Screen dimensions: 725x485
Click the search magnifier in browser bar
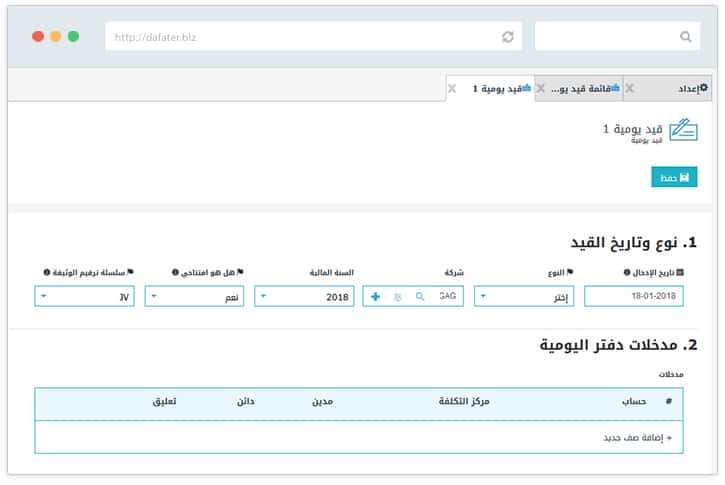coord(685,37)
